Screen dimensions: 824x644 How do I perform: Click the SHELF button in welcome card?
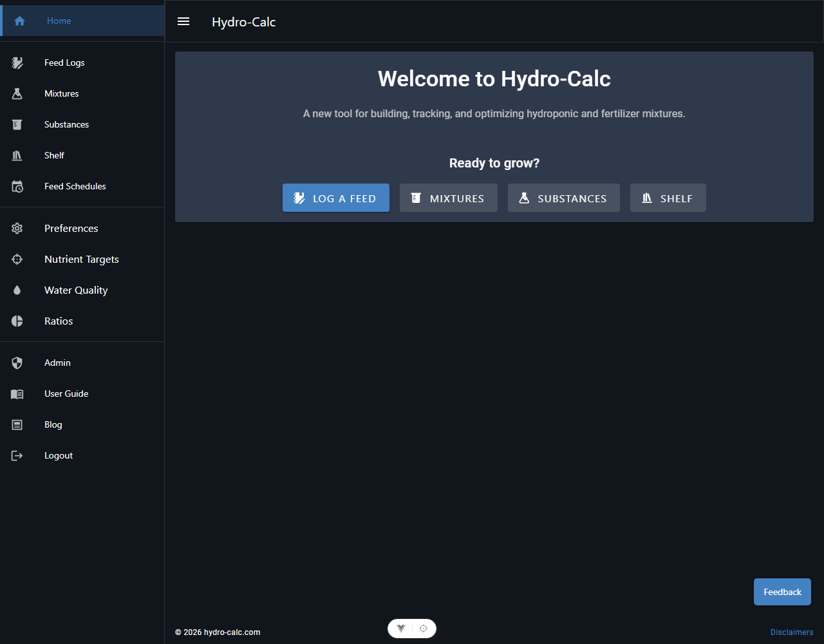[x=668, y=198]
